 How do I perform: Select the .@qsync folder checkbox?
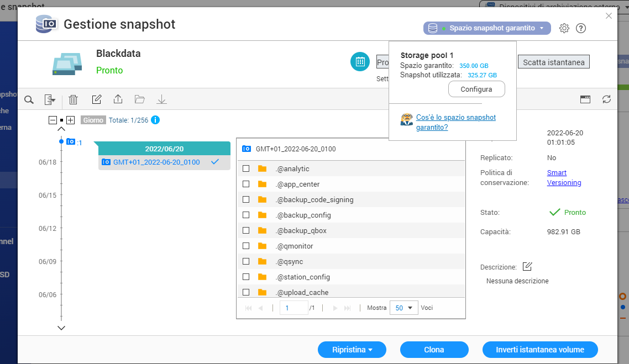click(x=246, y=261)
